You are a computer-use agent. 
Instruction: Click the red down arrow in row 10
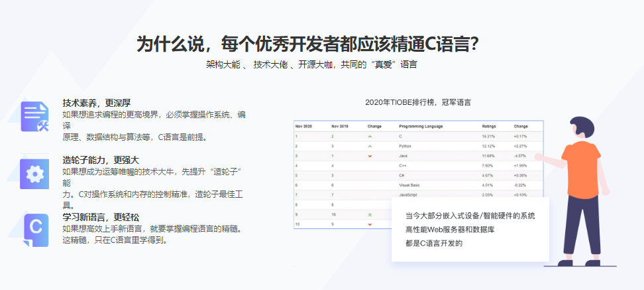point(370,224)
